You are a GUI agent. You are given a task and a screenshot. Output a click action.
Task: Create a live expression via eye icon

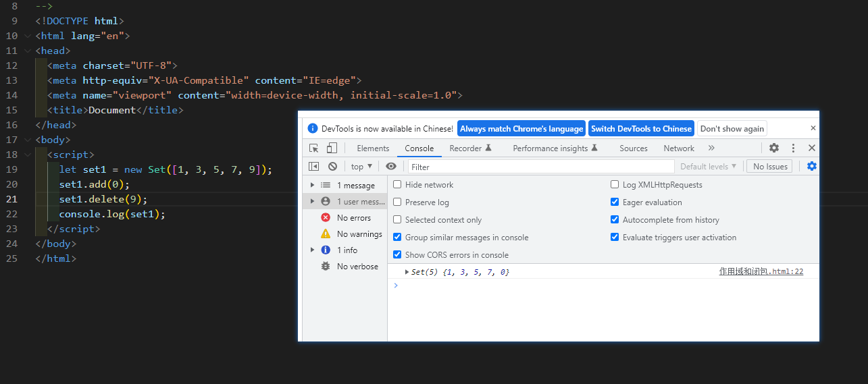[391, 167]
